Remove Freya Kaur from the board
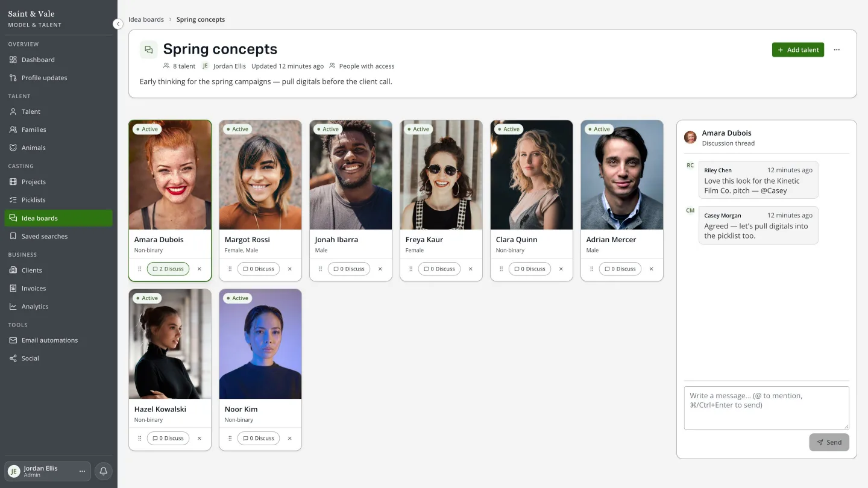The image size is (868, 488). tap(471, 269)
